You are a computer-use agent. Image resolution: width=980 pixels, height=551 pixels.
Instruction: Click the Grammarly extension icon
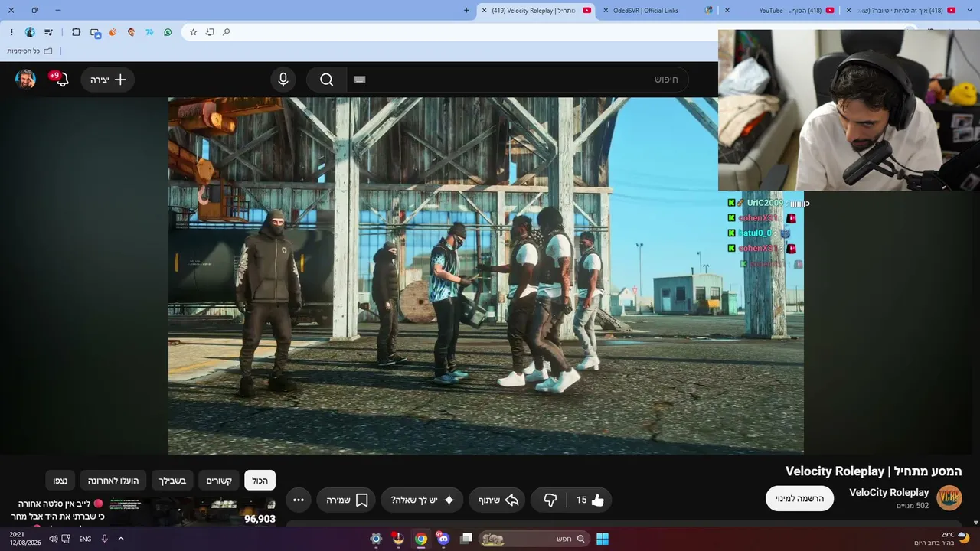pyautogui.click(x=168, y=32)
